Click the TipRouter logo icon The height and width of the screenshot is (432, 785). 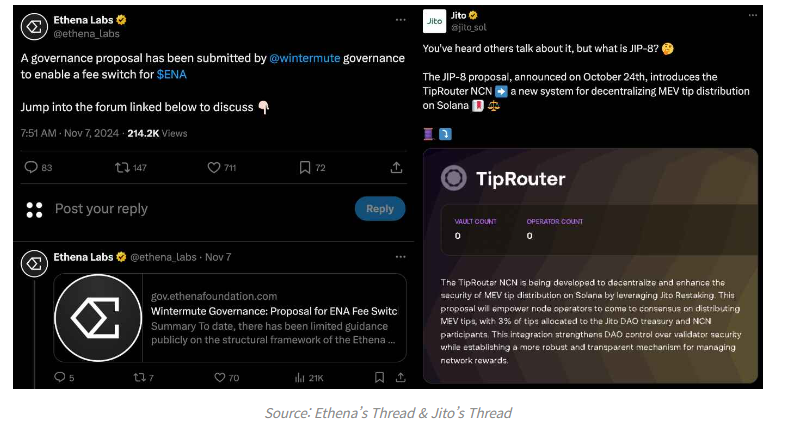tap(454, 180)
